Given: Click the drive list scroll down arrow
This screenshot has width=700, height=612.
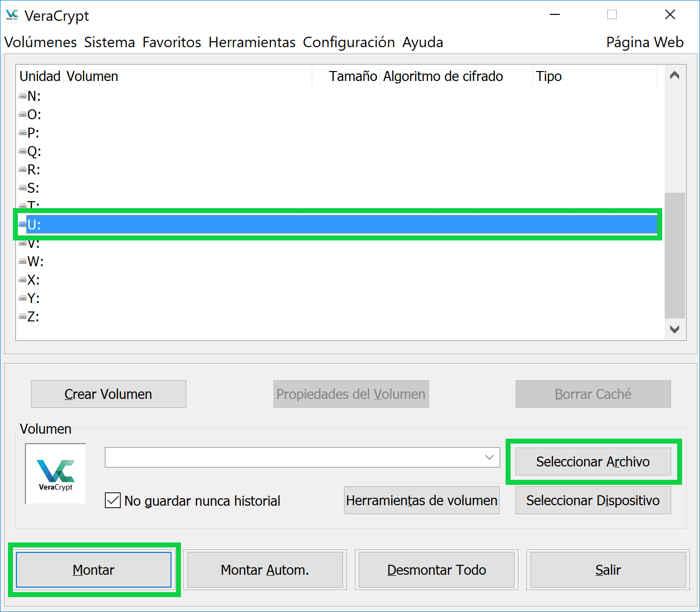Looking at the screenshot, I should 675,329.
